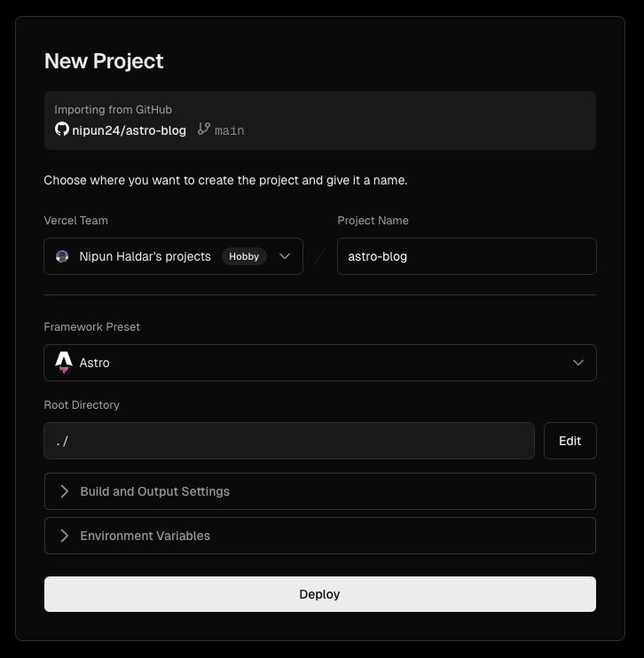Expand Environment Variables section
The width and height of the screenshot is (644, 658).
coord(320,536)
